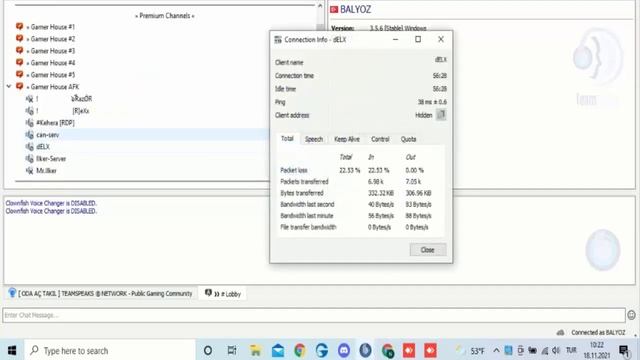Select the Gamer House AFK channel

coord(54,87)
